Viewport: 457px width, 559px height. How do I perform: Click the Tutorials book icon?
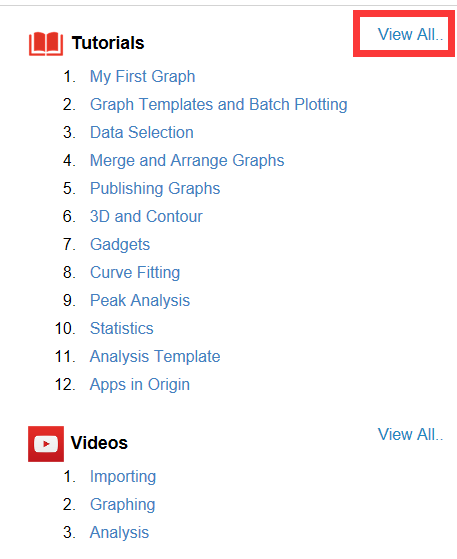[x=46, y=43]
